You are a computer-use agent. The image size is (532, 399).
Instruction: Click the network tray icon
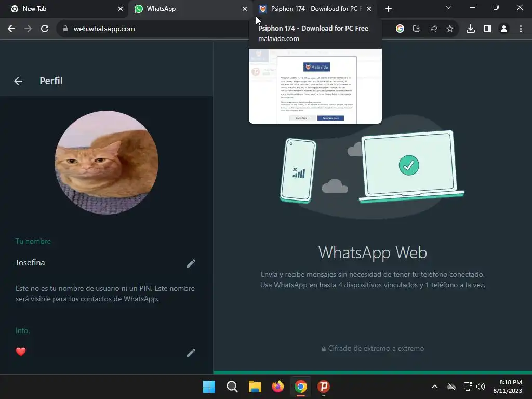point(468,387)
